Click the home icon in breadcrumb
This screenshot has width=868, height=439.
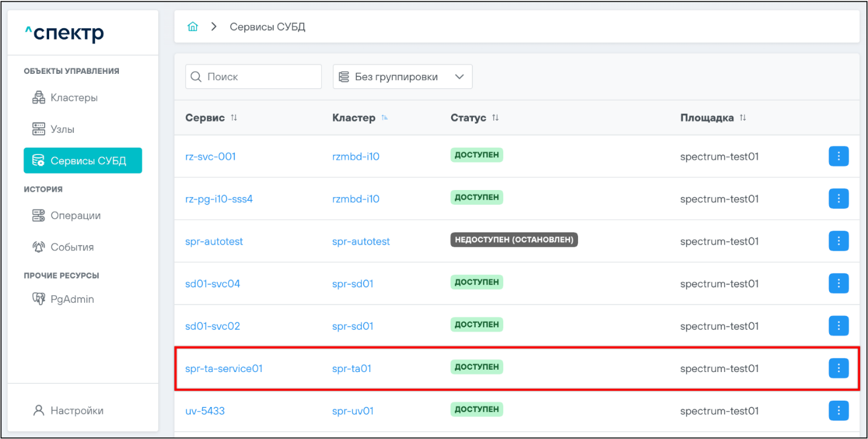pos(193,27)
